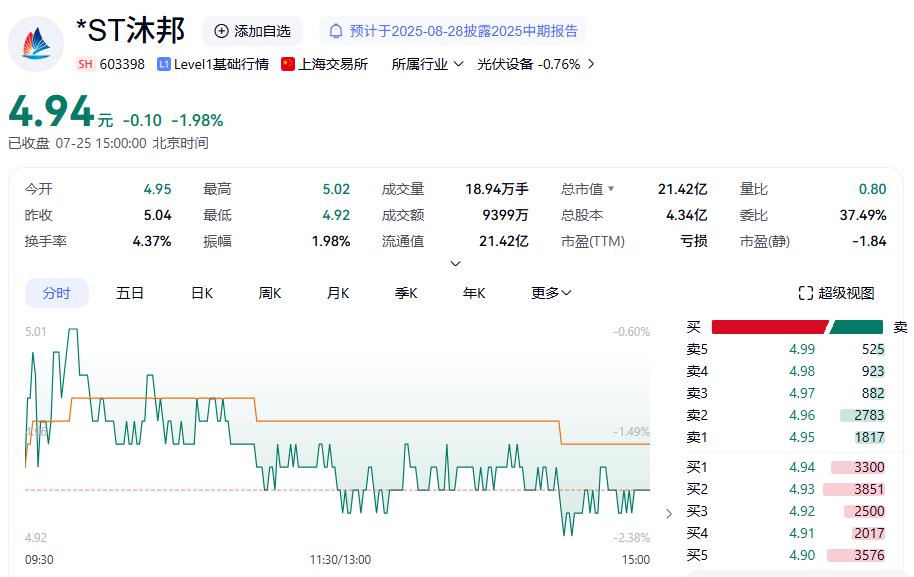Open 超级视图 fullscreen icon
The height and width of the screenshot is (577, 914).
pyautogui.click(x=805, y=293)
